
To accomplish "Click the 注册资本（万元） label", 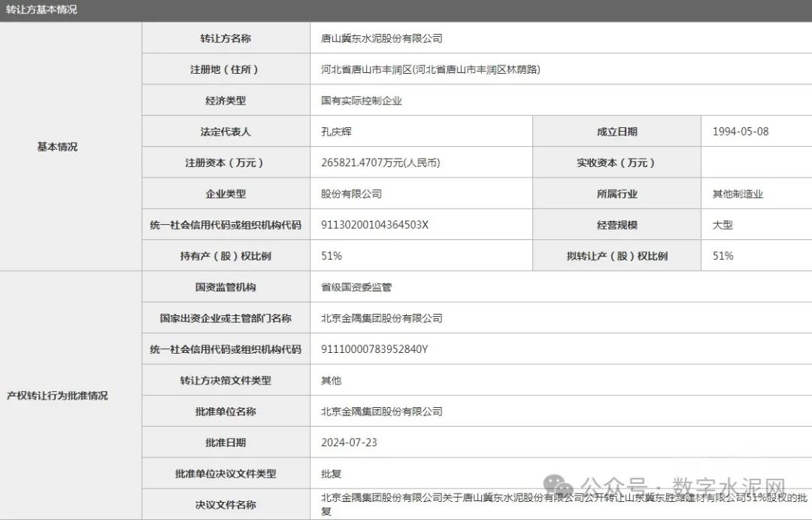I will point(226,163).
